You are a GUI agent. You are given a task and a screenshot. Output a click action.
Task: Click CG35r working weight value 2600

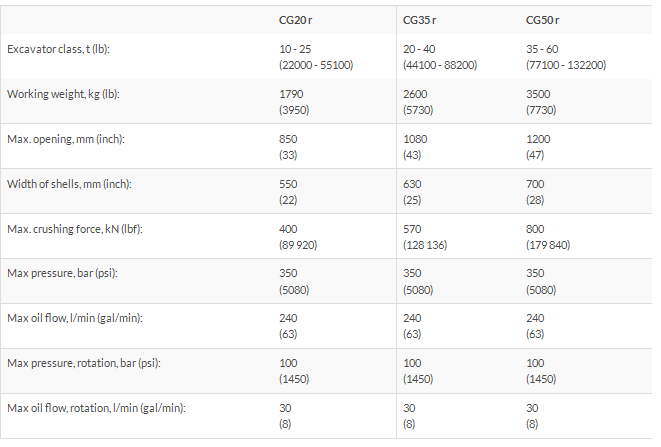[414, 94]
